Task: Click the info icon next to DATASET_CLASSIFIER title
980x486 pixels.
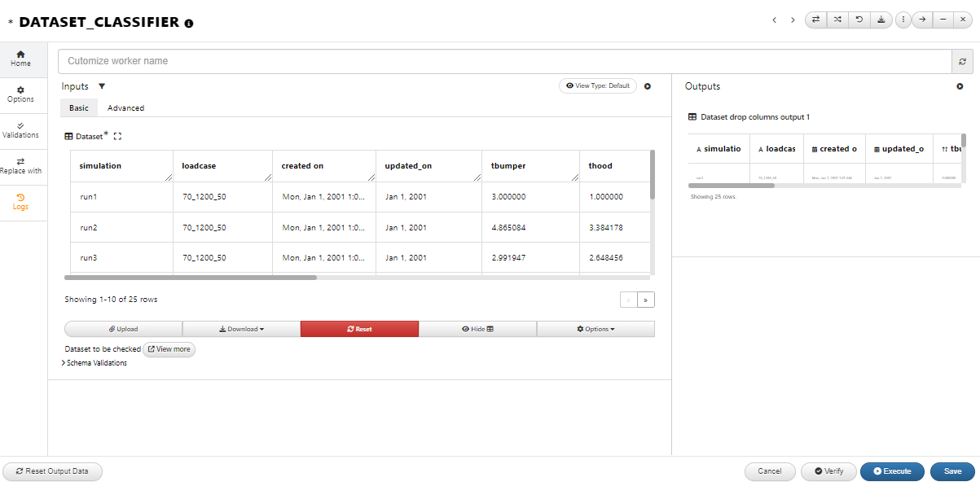Action: point(189,24)
